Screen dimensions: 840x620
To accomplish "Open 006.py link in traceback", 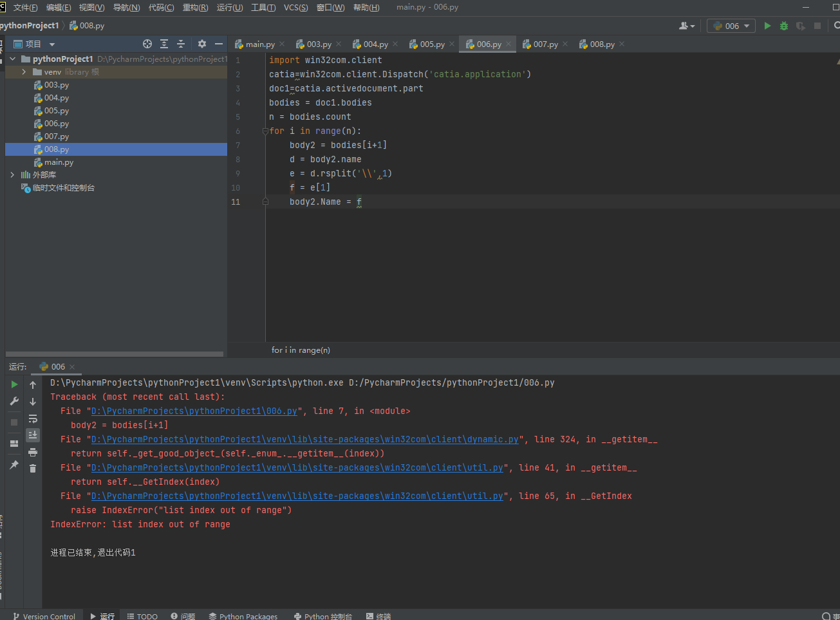I will pos(194,411).
